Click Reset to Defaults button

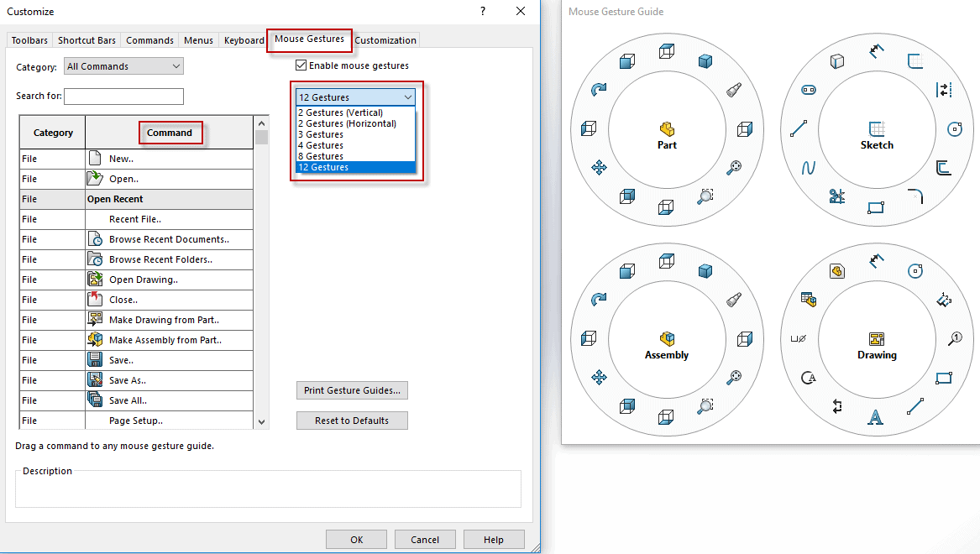tap(352, 421)
